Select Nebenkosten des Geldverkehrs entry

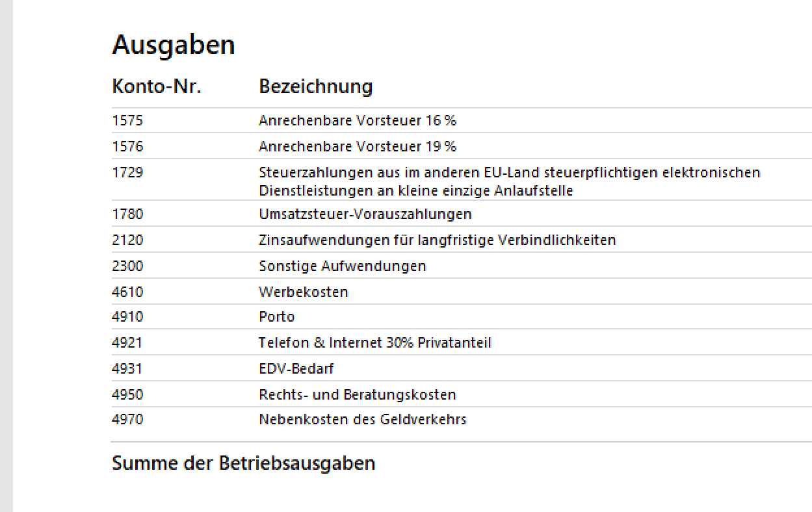coord(363,419)
